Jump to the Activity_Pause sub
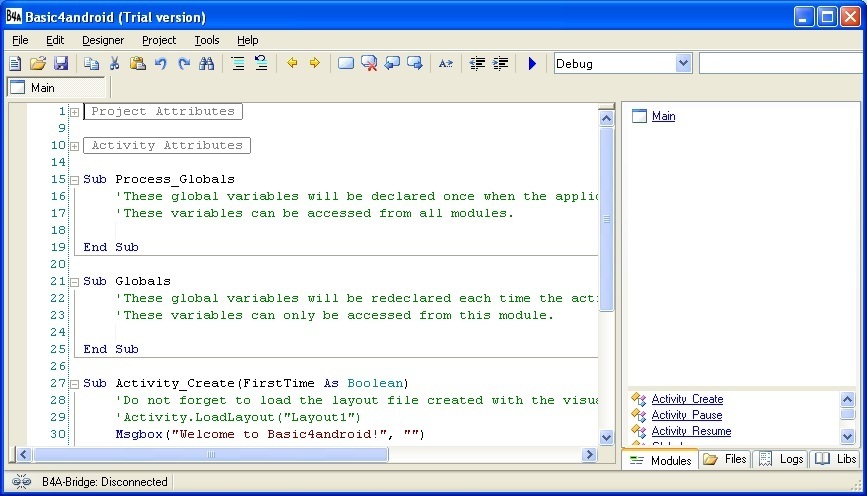 (687, 415)
